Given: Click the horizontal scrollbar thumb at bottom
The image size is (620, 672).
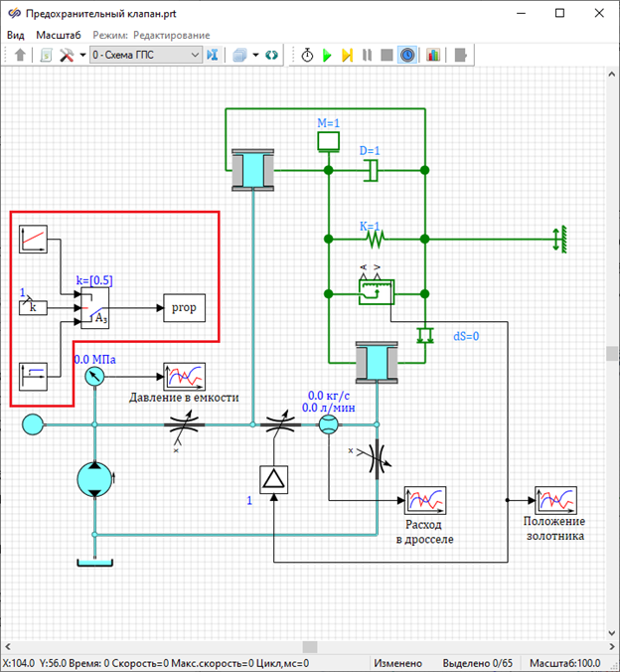Looking at the screenshot, I should point(311,647).
